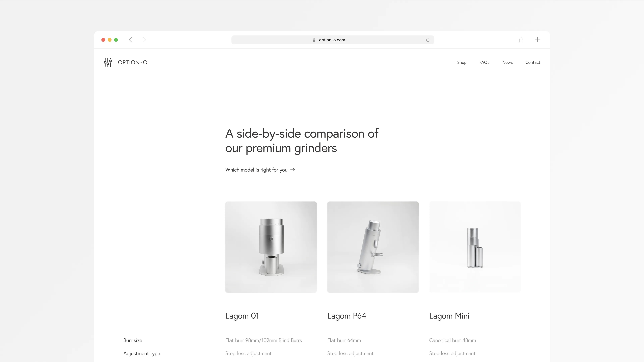The image size is (644, 362).
Task: Open the Shop menu item
Action: (x=462, y=62)
